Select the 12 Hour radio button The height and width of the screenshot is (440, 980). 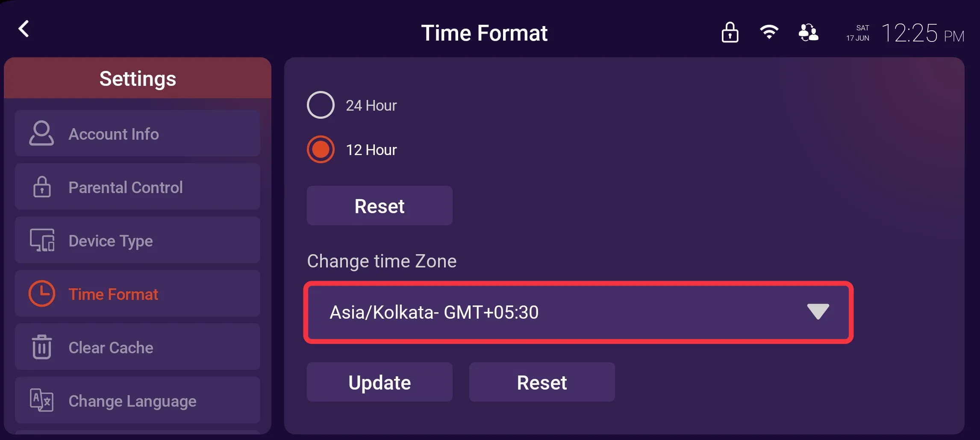[321, 150]
